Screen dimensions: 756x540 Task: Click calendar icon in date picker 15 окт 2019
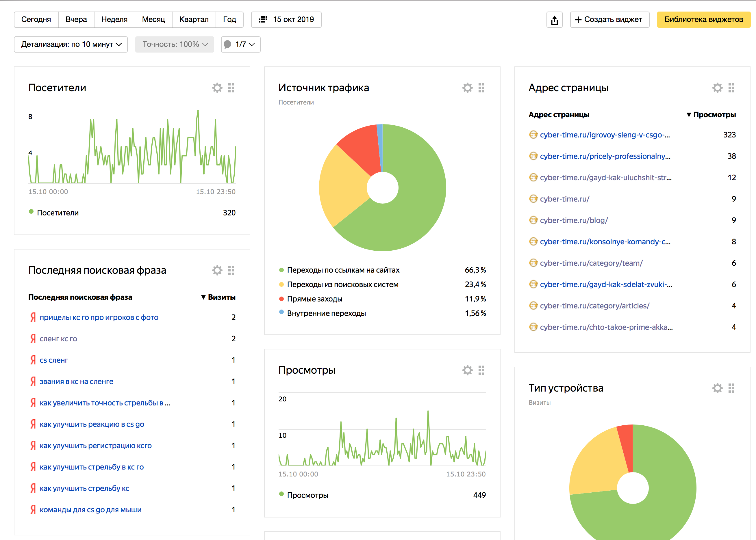pos(263,20)
